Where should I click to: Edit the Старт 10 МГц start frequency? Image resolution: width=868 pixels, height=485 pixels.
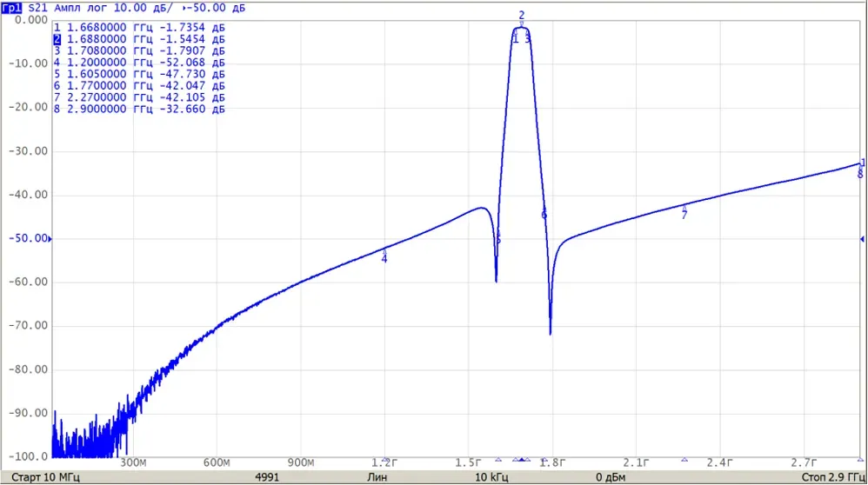pyautogui.click(x=45, y=477)
